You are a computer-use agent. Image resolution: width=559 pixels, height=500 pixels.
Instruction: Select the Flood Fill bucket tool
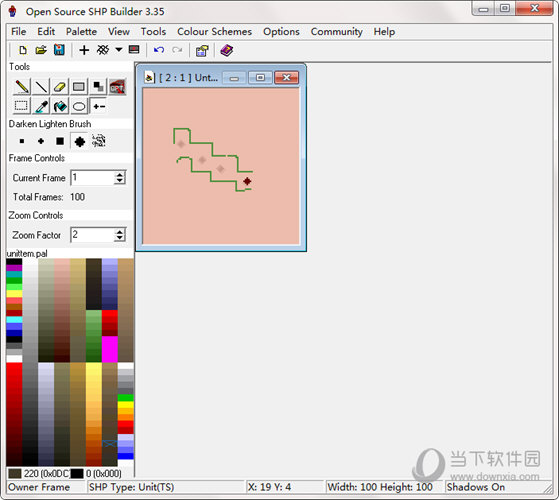[60, 106]
